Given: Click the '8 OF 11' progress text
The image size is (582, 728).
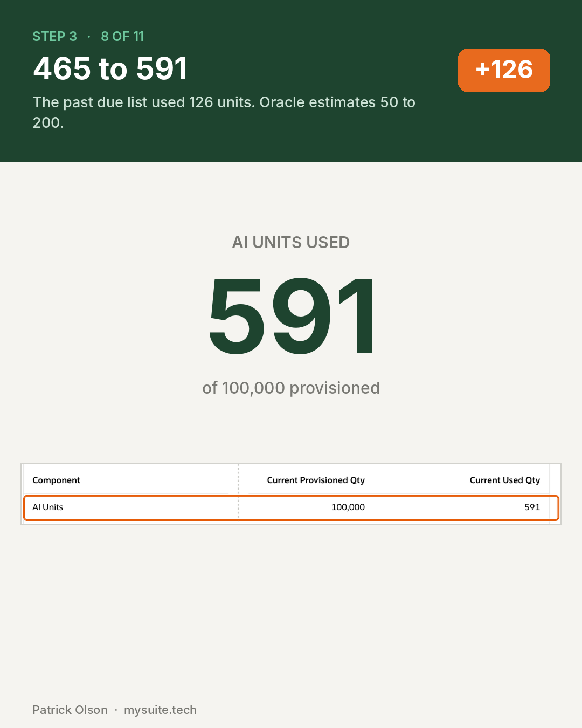Looking at the screenshot, I should (122, 37).
